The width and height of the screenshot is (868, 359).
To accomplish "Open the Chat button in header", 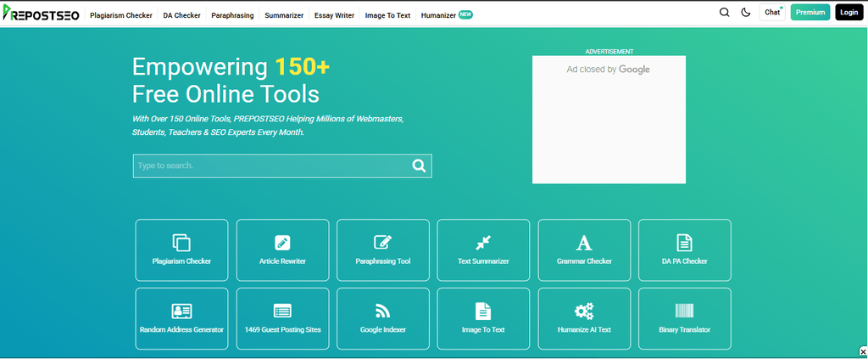I will click(771, 13).
